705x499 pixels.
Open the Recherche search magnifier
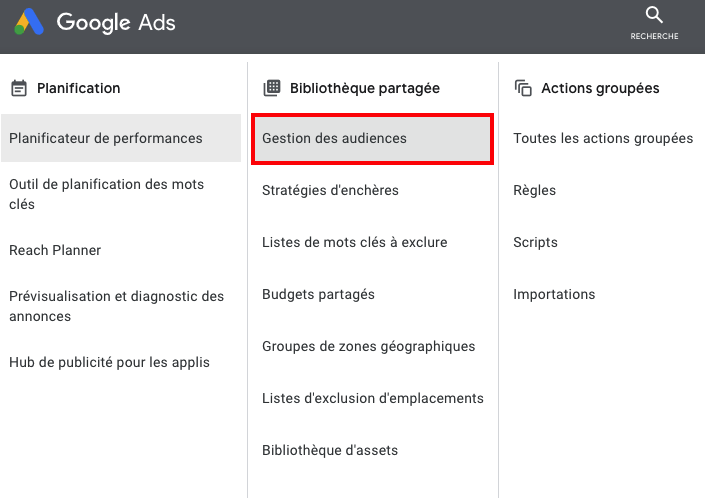(654, 15)
